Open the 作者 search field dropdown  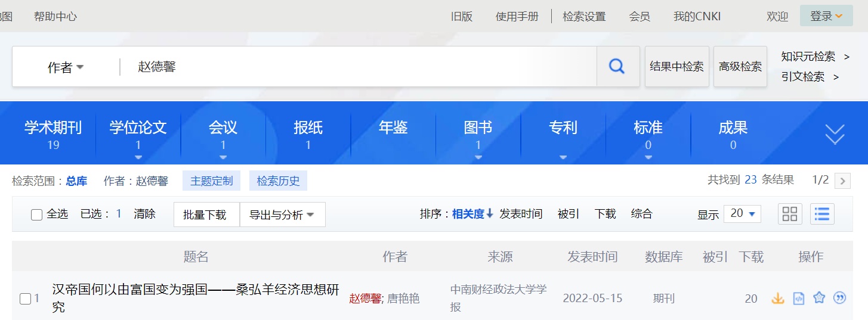pos(66,67)
